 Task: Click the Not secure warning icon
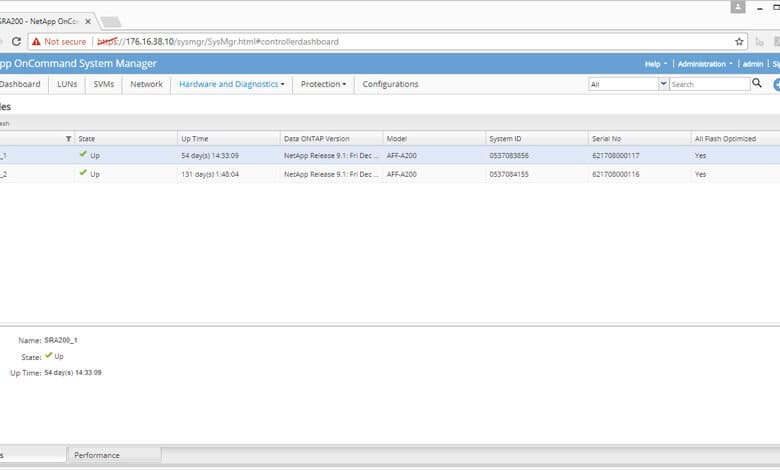(x=36, y=42)
